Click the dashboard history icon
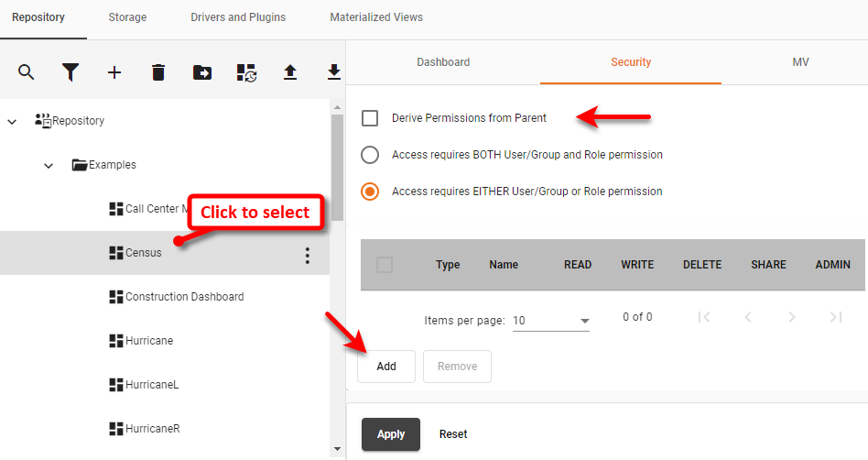Image resolution: width=868 pixels, height=460 pixels. click(246, 72)
